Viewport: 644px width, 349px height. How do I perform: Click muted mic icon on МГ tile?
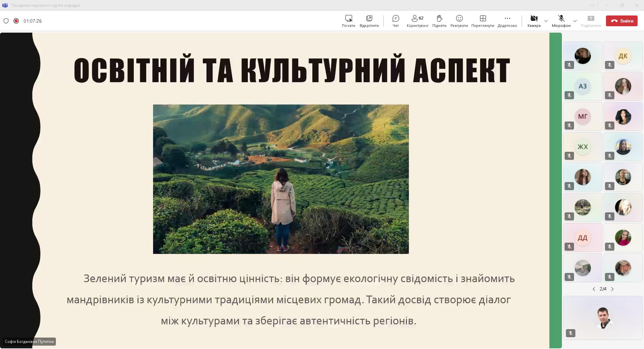pyautogui.click(x=569, y=126)
